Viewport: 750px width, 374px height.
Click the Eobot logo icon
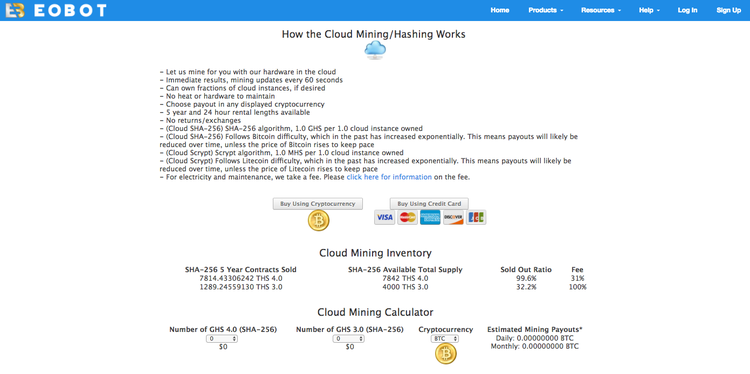pos(15,10)
